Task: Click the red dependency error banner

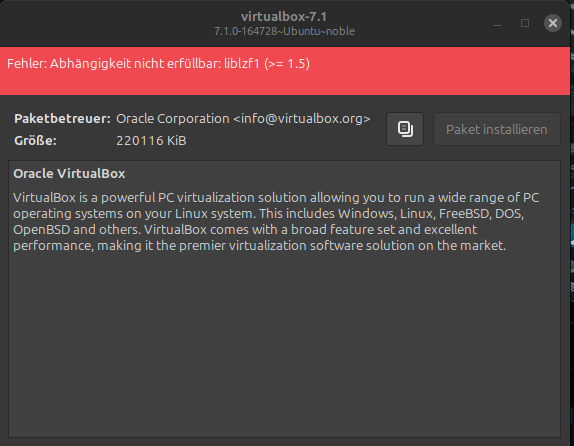Action: coord(285,71)
